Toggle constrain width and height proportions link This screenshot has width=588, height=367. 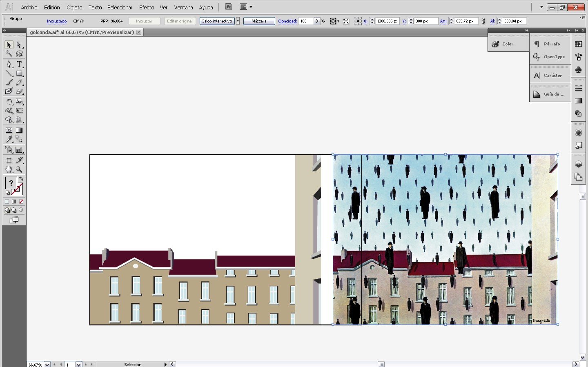click(x=483, y=21)
